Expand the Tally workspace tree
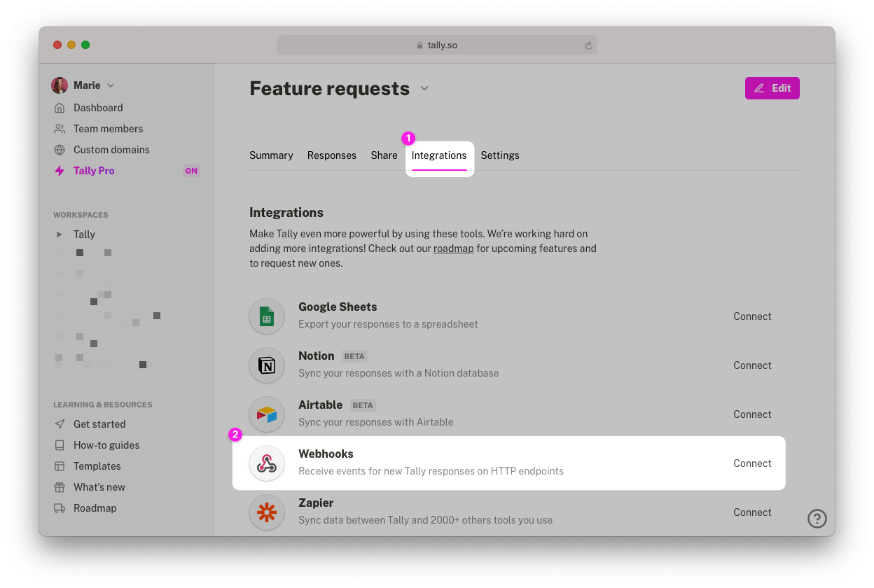 pyautogui.click(x=60, y=234)
